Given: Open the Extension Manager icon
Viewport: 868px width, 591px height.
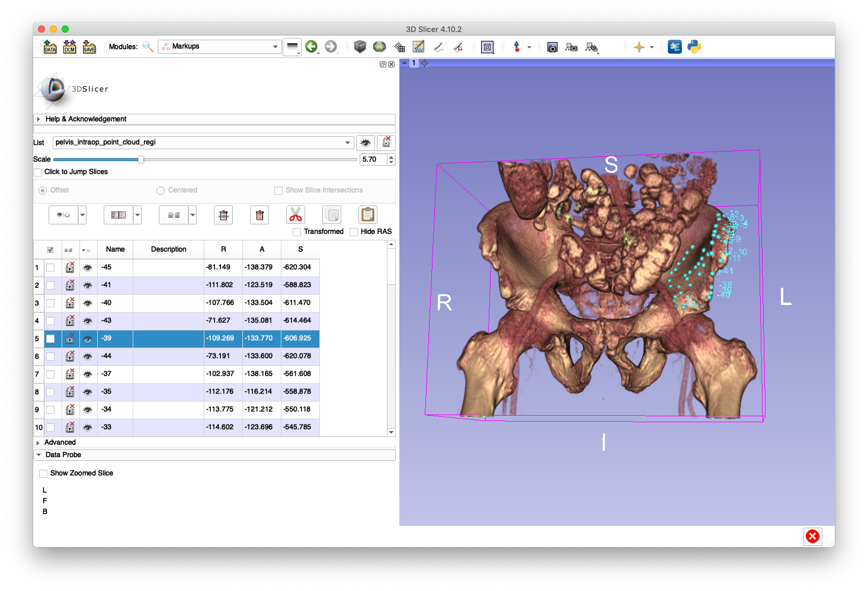Looking at the screenshot, I should pyautogui.click(x=675, y=46).
